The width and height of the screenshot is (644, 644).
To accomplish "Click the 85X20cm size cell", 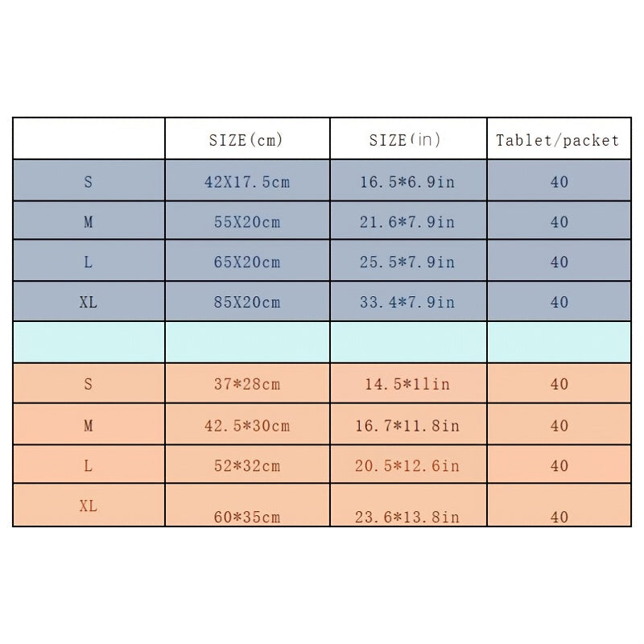I will point(246,303).
